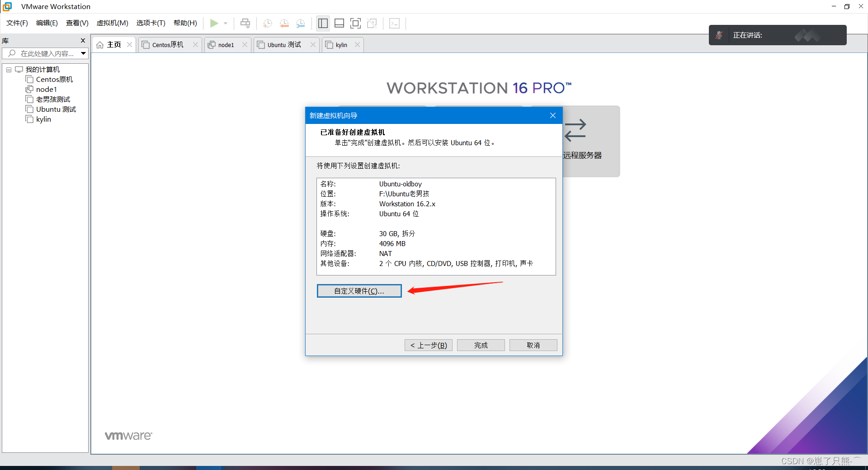Select Ubuntu 测试 in the library tree
The image size is (868, 470).
tap(56, 109)
